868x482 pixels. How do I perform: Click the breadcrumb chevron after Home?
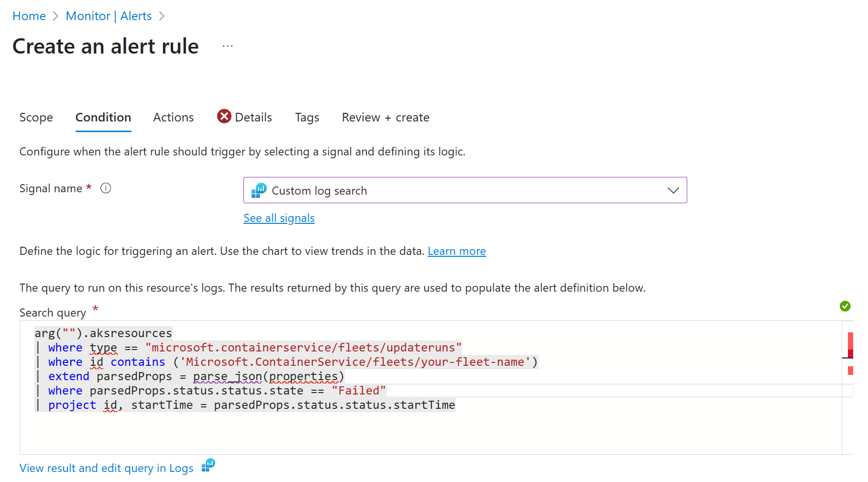pyautogui.click(x=55, y=16)
